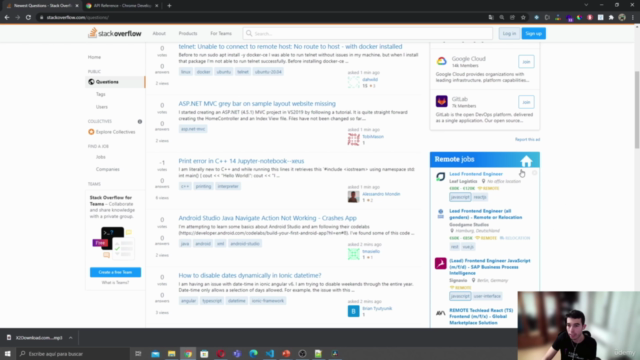Open the About menu item
The width and height of the screenshot is (640, 360).
159,33
